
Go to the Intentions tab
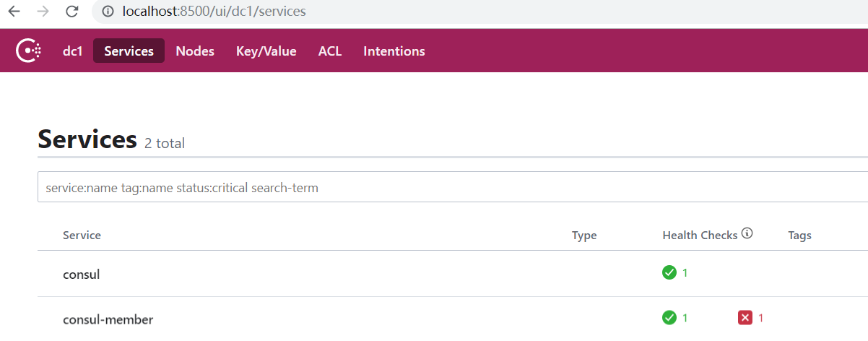[394, 51]
